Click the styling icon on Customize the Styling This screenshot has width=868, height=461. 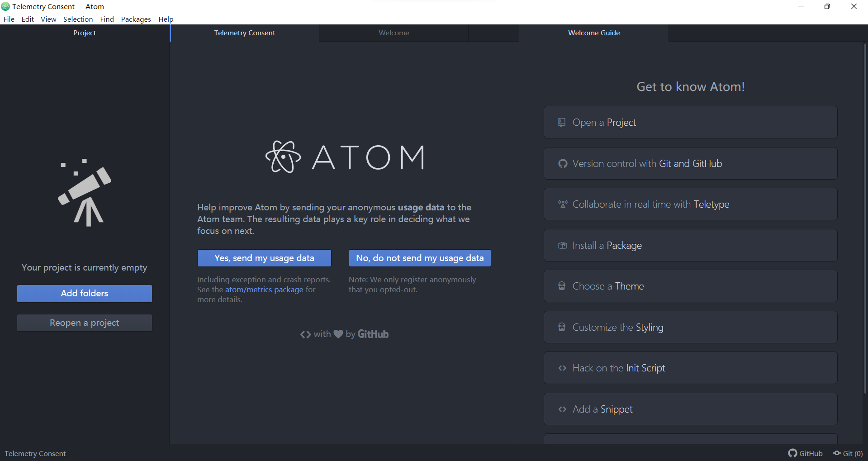(561, 327)
